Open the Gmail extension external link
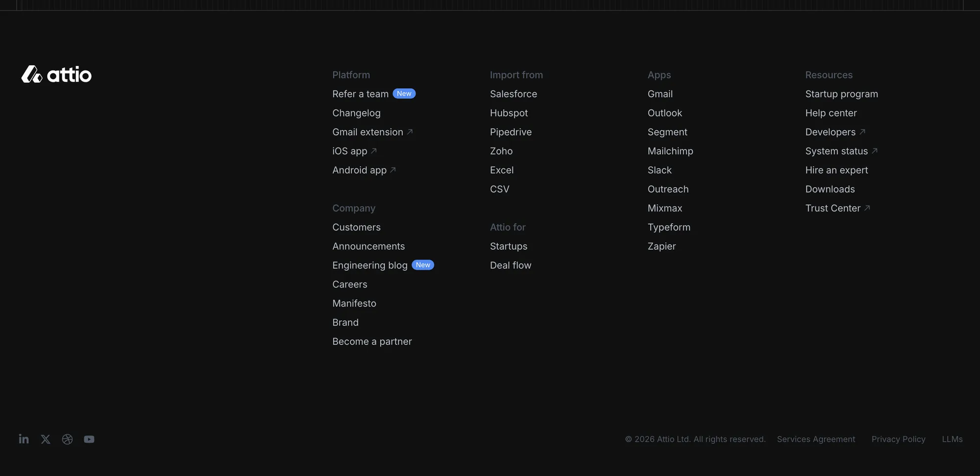This screenshot has width=980, height=476. 372,132
